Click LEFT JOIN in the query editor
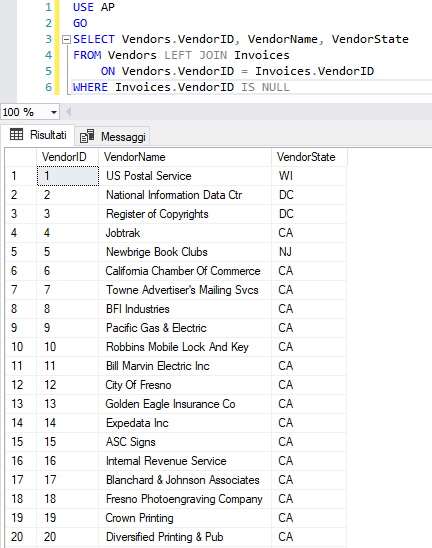The height and width of the screenshot is (548, 432). [x=195, y=55]
